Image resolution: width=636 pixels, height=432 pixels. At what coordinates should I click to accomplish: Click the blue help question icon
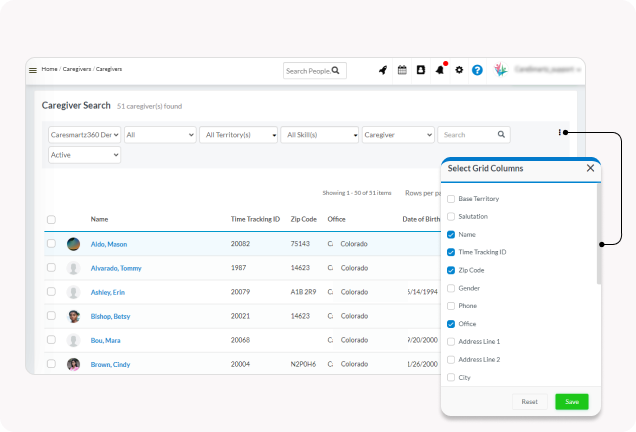(x=477, y=70)
